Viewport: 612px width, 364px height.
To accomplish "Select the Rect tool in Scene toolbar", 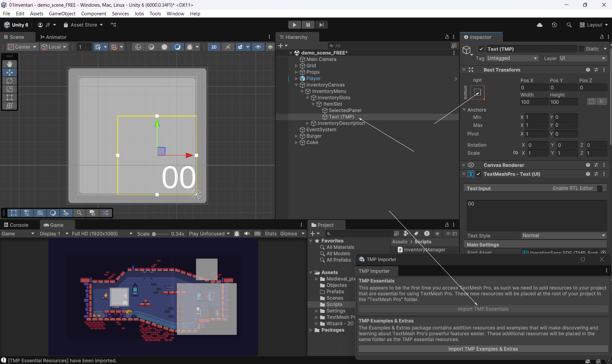I will (x=10, y=97).
